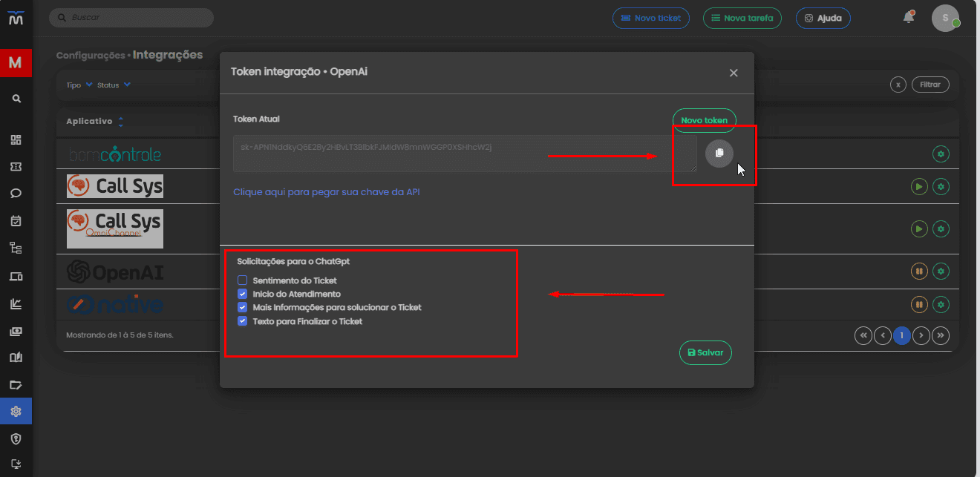Pause the OpenAI integration
This screenshot has width=980, height=477.
coord(919,272)
